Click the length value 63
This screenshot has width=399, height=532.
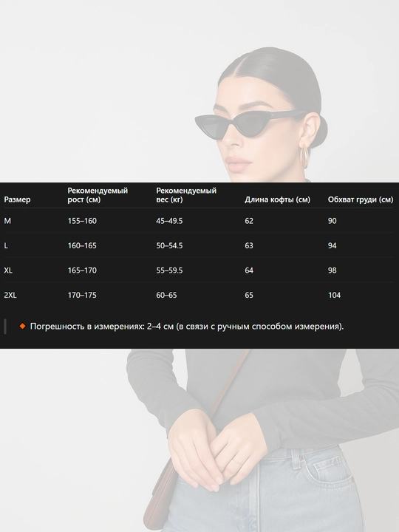tap(249, 245)
